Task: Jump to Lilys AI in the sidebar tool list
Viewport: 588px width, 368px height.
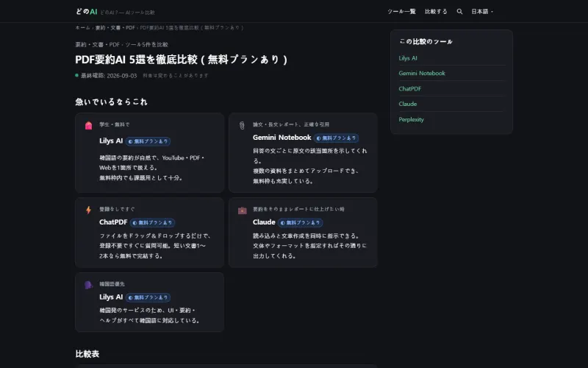Action: 408,58
